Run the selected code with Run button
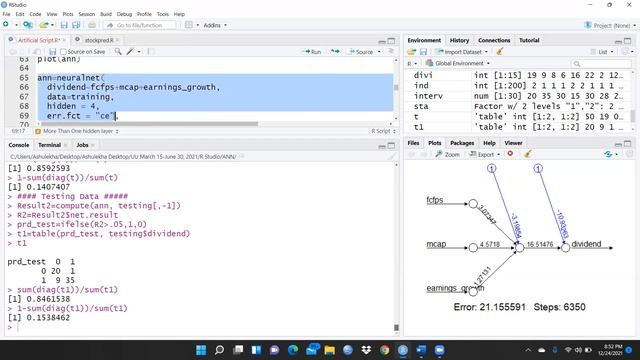This screenshot has height=360, width=640. [311, 52]
